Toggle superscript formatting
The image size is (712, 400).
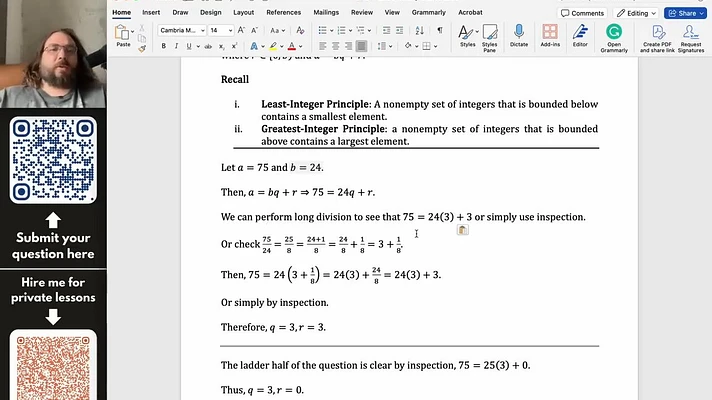[234, 46]
